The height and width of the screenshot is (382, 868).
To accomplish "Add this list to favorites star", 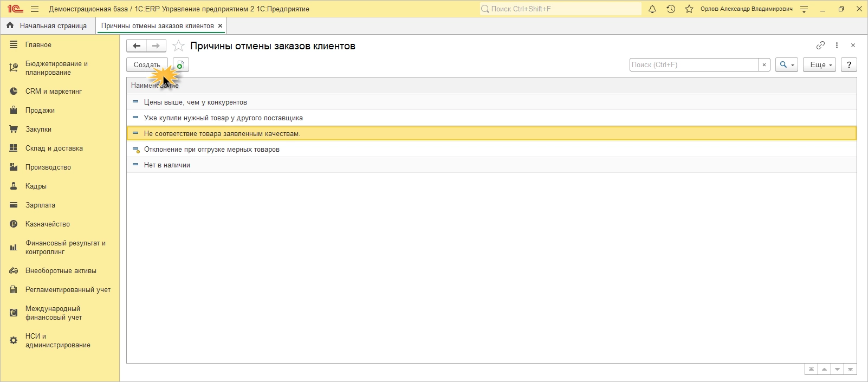I will 178,46.
